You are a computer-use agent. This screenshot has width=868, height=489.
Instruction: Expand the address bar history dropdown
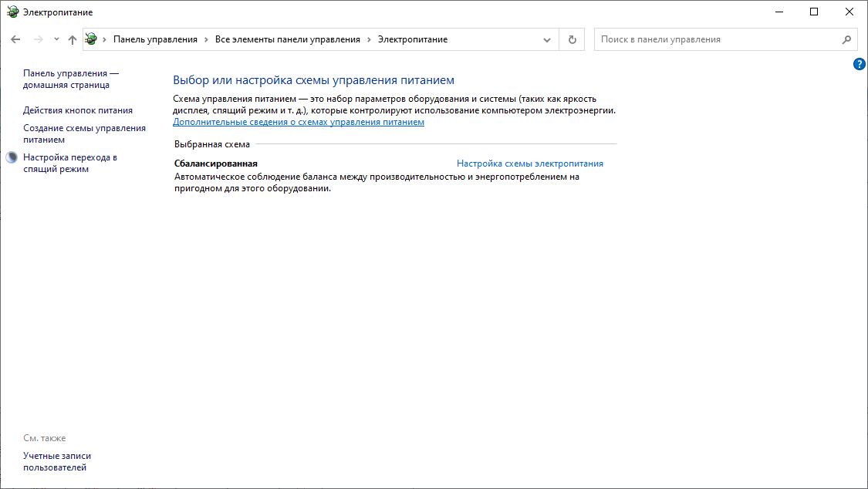click(547, 40)
